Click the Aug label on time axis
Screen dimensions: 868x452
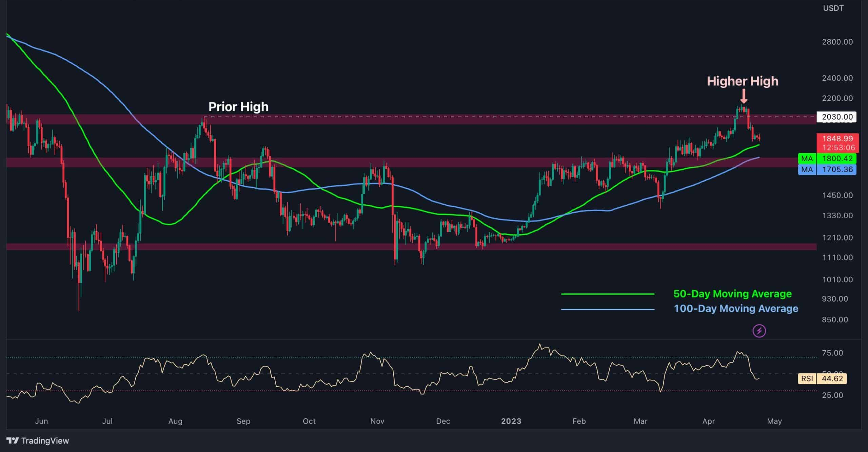click(x=175, y=421)
